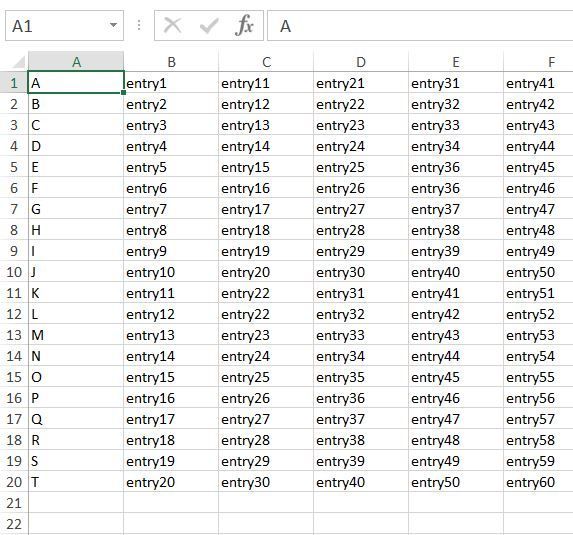Click cell with entry53 in column F
The image size is (573, 535).
point(538,334)
